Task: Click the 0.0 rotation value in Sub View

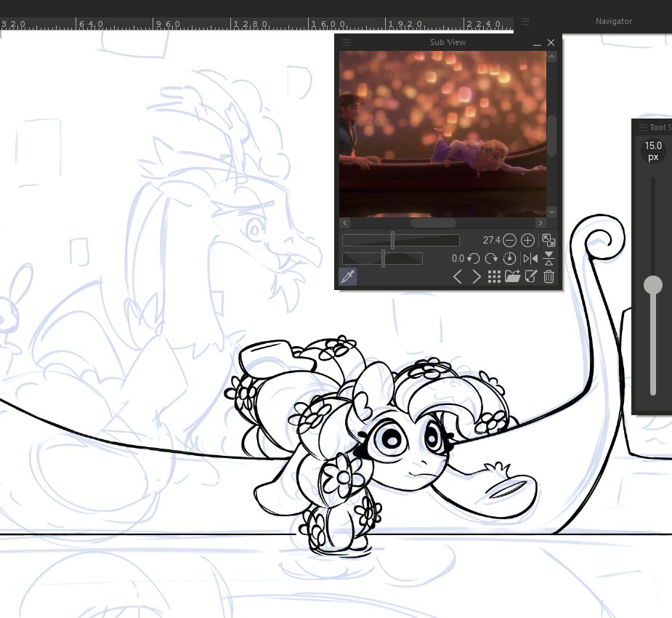Action: (458, 259)
